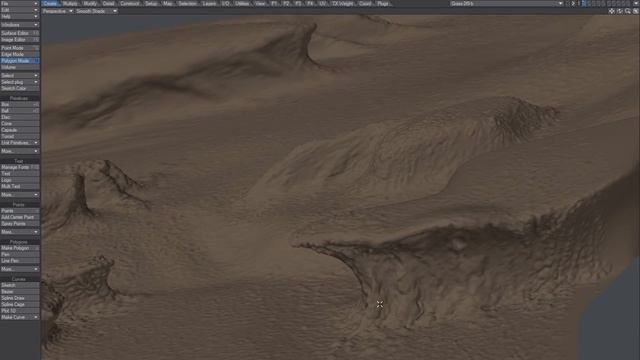The height and width of the screenshot is (360, 640).
Task: Select the Pen tool
Action: point(20,254)
